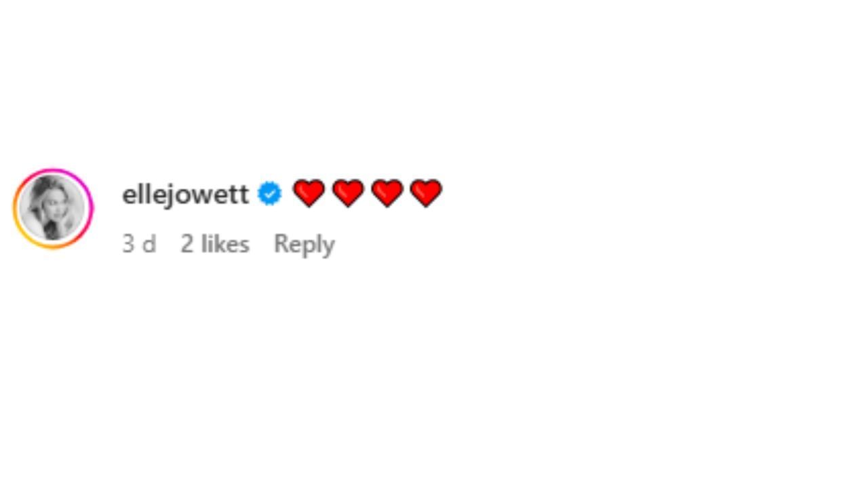View the 2 likes on this comment

pos(214,244)
